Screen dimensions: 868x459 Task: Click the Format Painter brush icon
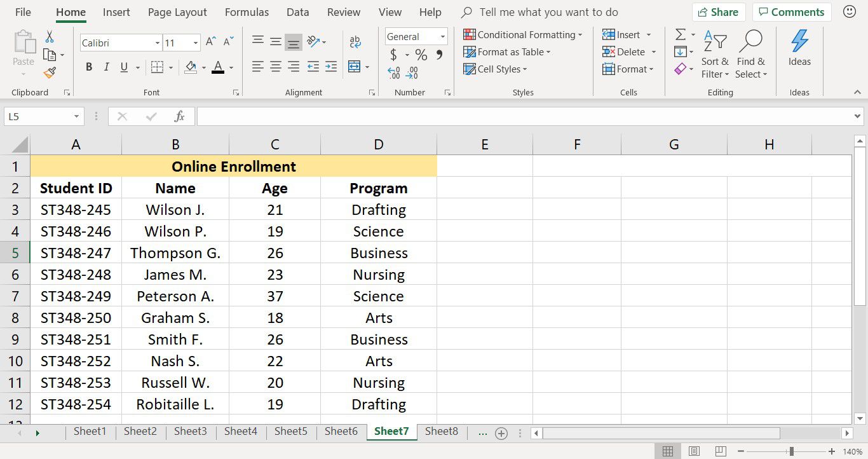tap(50, 72)
